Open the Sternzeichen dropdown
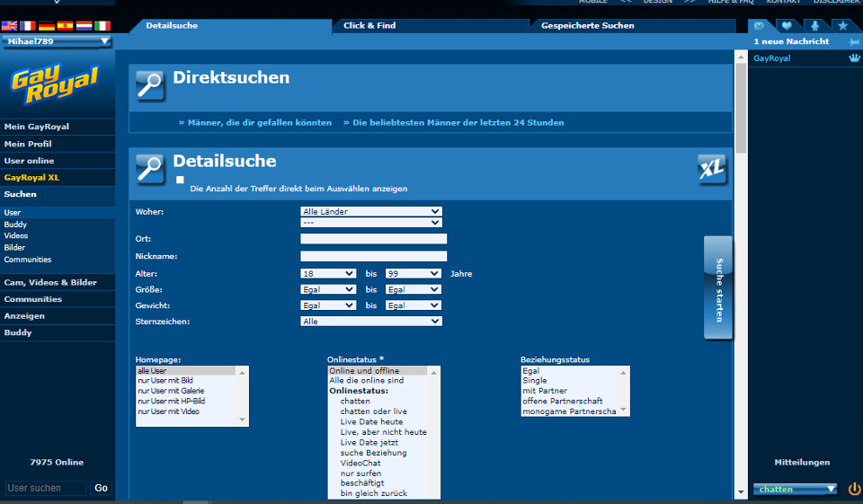Image resolution: width=863 pixels, height=504 pixels. [x=371, y=321]
